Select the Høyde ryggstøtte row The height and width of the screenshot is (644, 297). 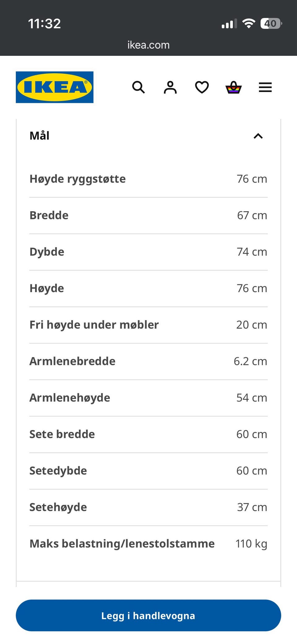coord(148,179)
